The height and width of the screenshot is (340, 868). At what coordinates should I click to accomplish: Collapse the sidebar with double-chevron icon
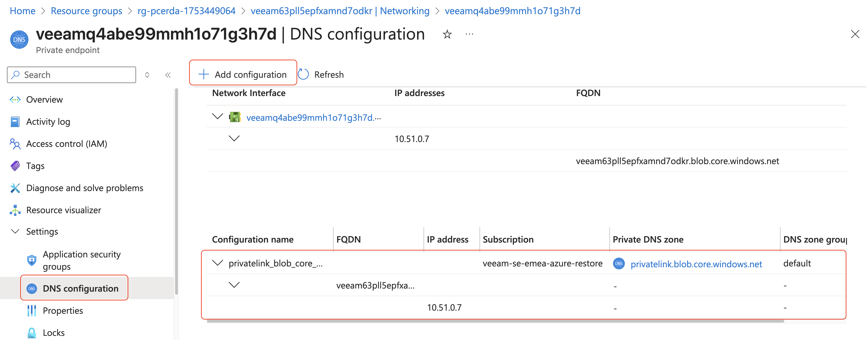click(168, 75)
